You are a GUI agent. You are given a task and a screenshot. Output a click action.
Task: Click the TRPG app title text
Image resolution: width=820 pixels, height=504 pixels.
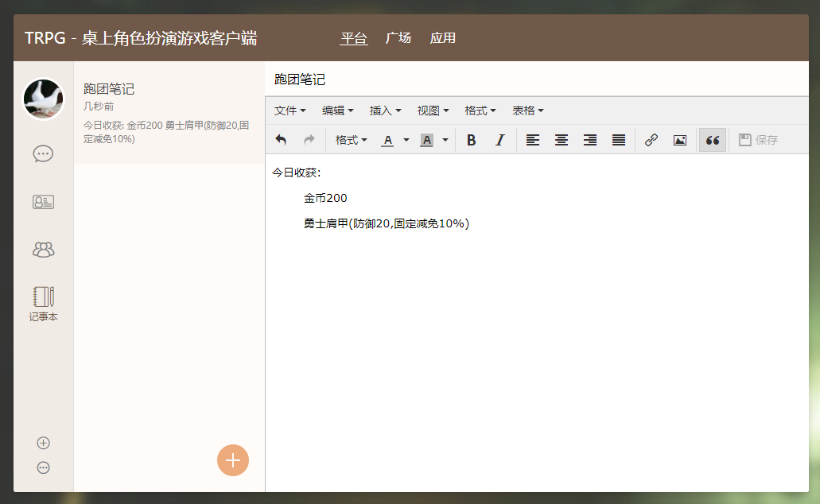tap(141, 38)
